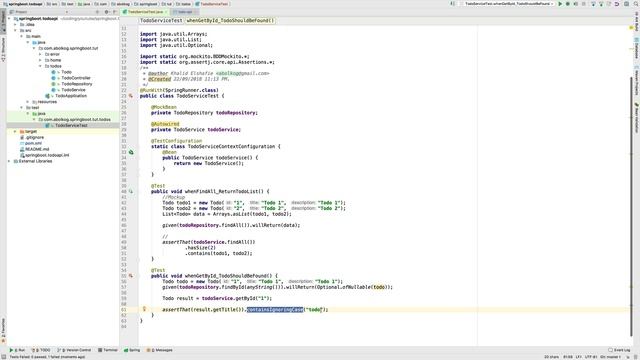The width and height of the screenshot is (640, 360).
Task: Click TodoServiceTest in the navigation bar
Action: (212, 4)
